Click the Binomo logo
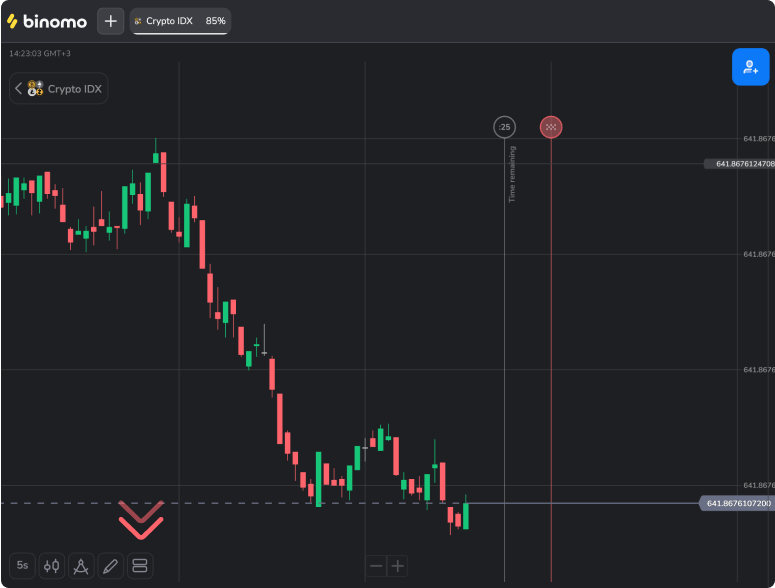 (x=47, y=21)
